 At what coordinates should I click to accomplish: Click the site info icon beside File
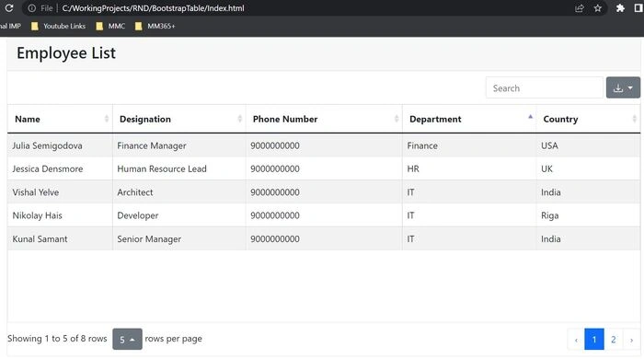coord(31,8)
